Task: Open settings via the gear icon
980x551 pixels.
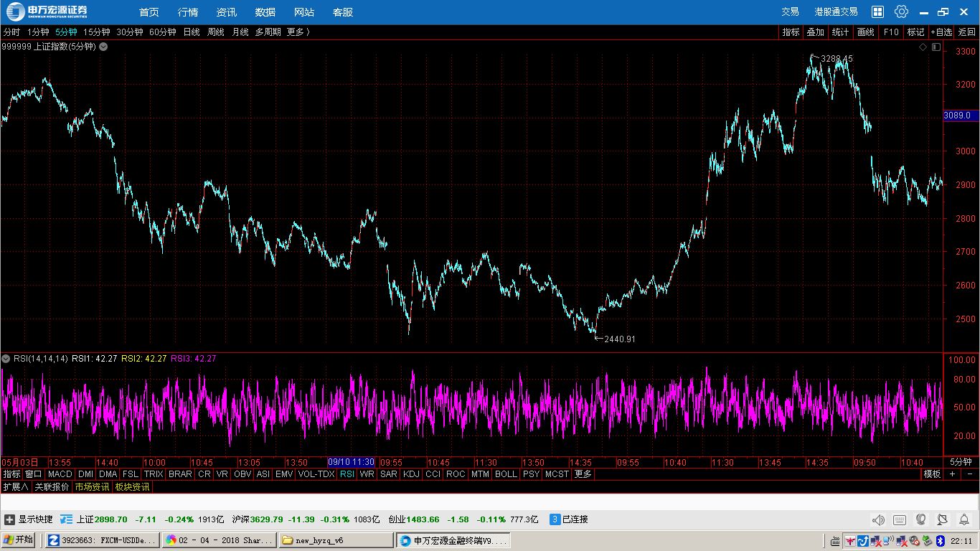Action: point(901,11)
